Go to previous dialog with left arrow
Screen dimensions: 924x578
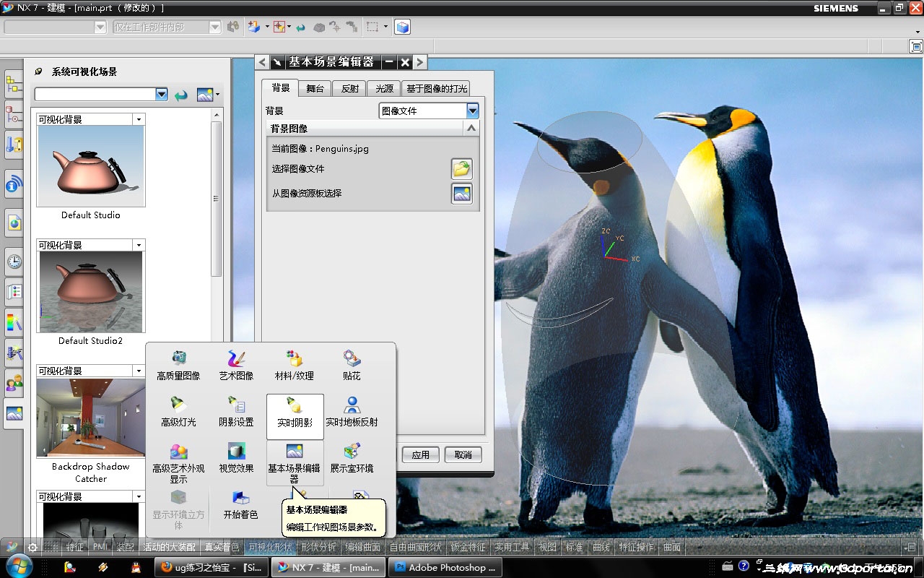pyautogui.click(x=262, y=62)
